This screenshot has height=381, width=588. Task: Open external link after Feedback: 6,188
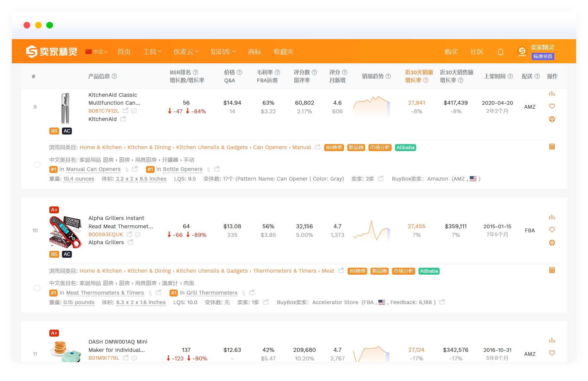point(442,302)
